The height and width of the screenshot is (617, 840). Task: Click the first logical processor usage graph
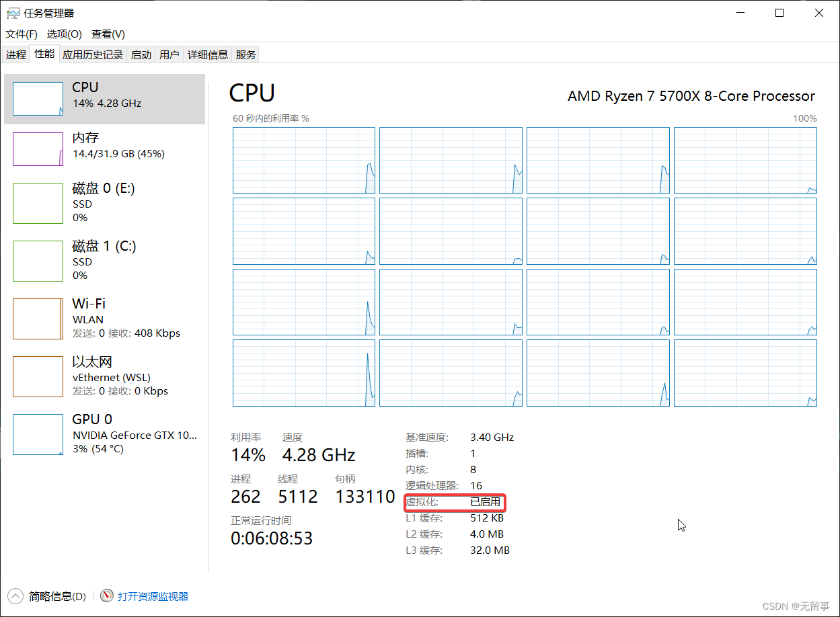pyautogui.click(x=303, y=160)
